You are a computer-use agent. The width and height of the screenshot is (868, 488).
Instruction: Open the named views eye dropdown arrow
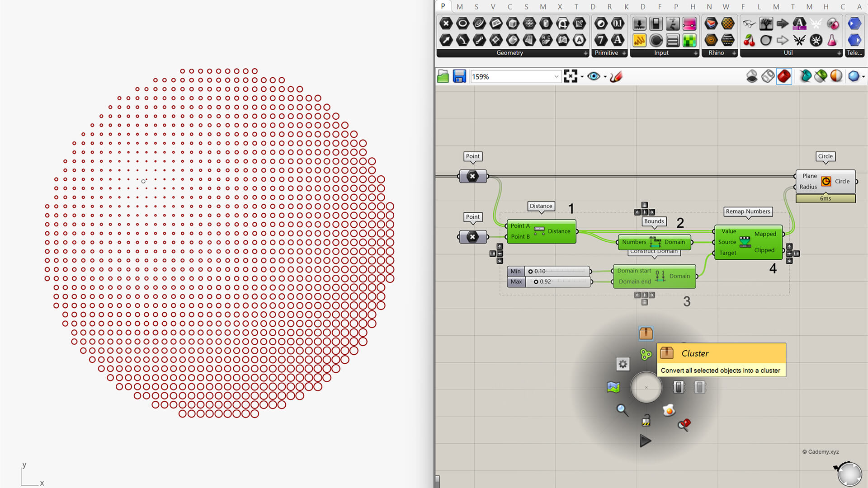(x=605, y=77)
